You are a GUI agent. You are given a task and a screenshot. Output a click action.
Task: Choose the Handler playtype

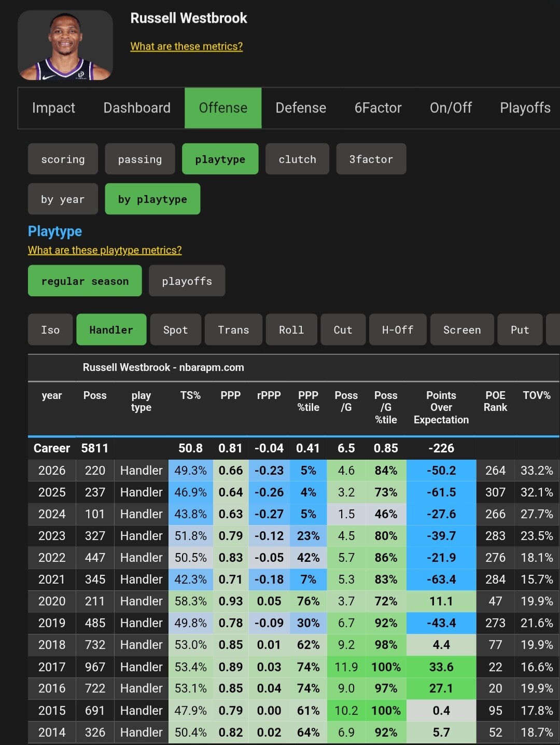pyautogui.click(x=111, y=329)
